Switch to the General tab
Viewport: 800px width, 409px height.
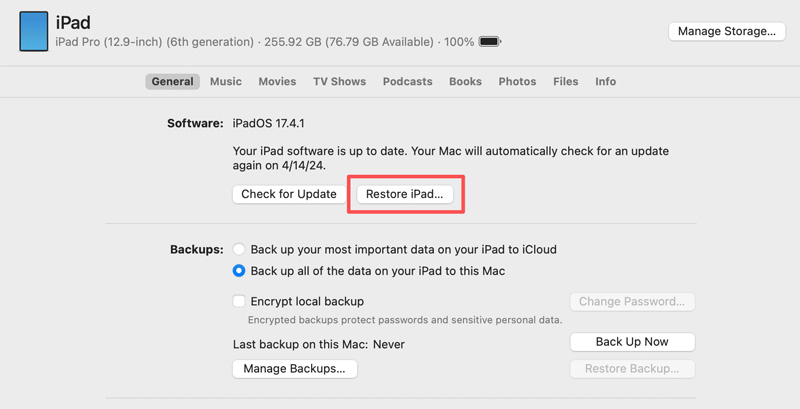(172, 82)
